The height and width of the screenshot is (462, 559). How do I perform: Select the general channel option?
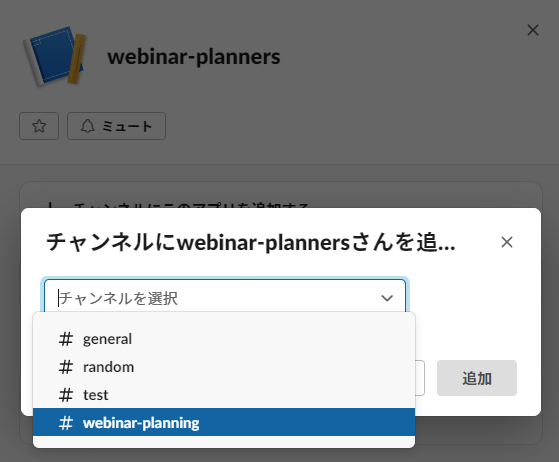(224, 339)
